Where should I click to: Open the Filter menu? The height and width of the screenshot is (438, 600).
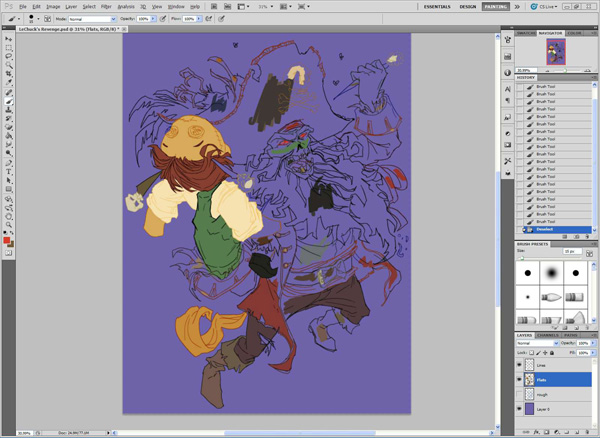pos(106,7)
